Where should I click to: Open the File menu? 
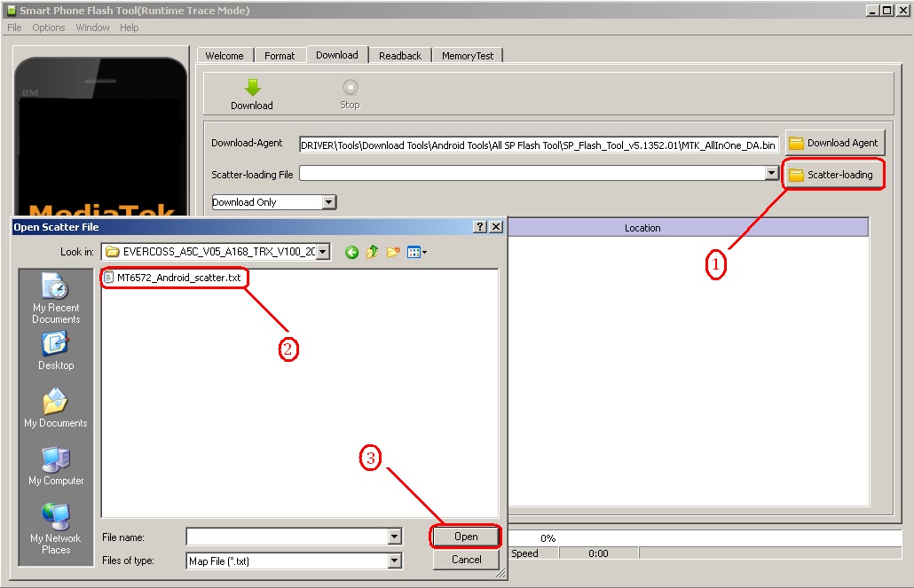(x=14, y=27)
